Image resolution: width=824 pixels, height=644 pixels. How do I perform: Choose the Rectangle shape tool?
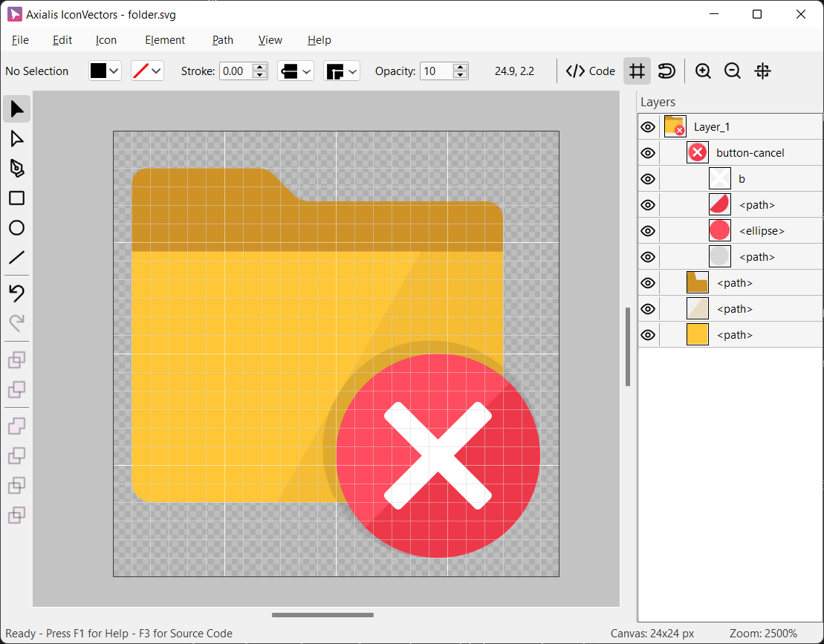click(16, 198)
